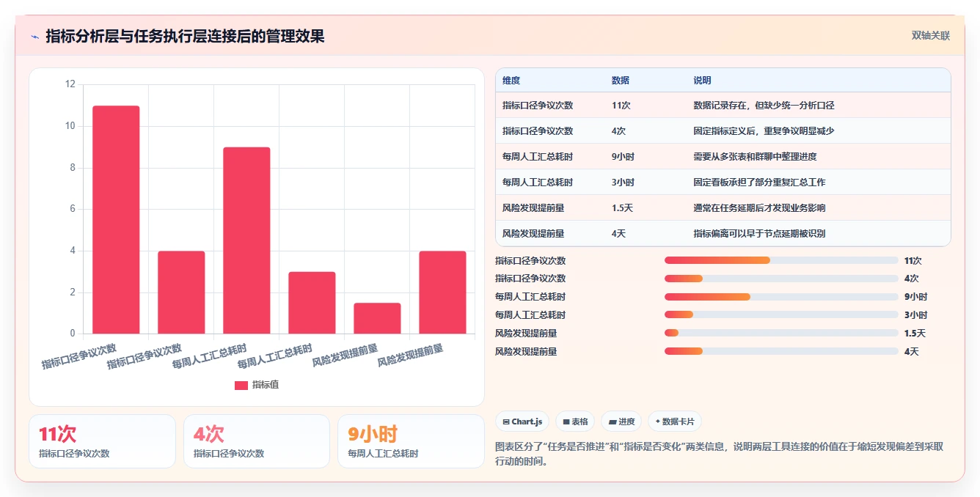Viewport: 980px width, 497px height.
Task: Click the table cell 固定指标定义后，重复争议明显减少
Action: pos(764,131)
